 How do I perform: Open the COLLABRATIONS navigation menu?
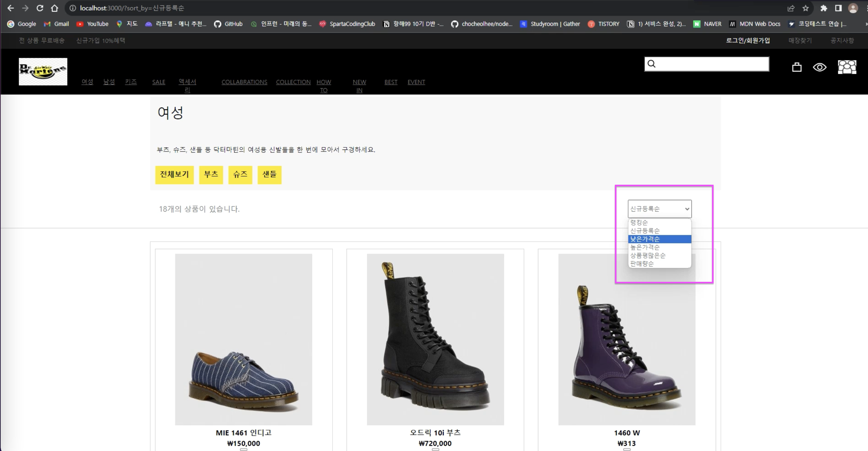[x=244, y=82]
